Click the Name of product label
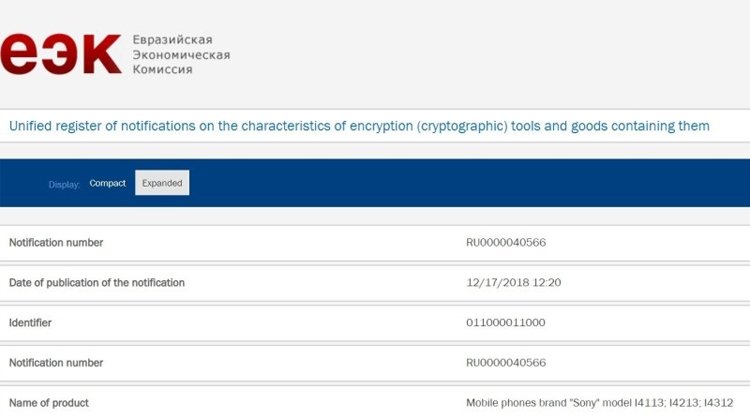The height and width of the screenshot is (419, 750). coord(49,403)
